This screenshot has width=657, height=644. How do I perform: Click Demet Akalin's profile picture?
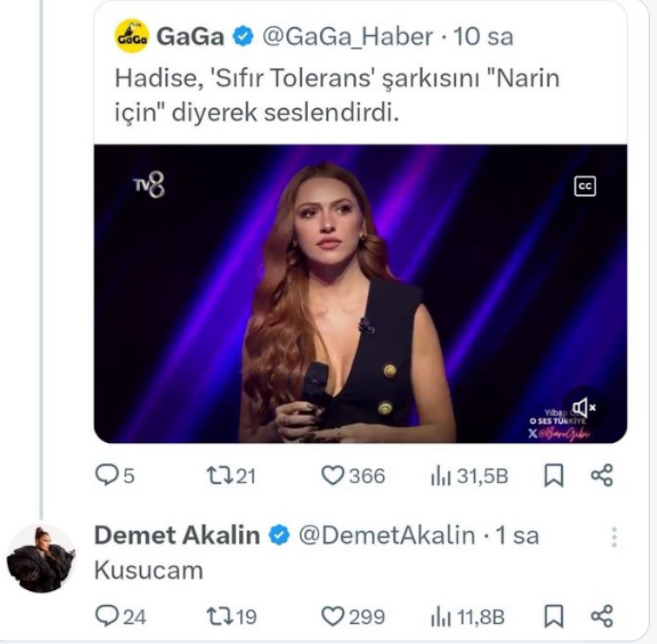pos(41,559)
